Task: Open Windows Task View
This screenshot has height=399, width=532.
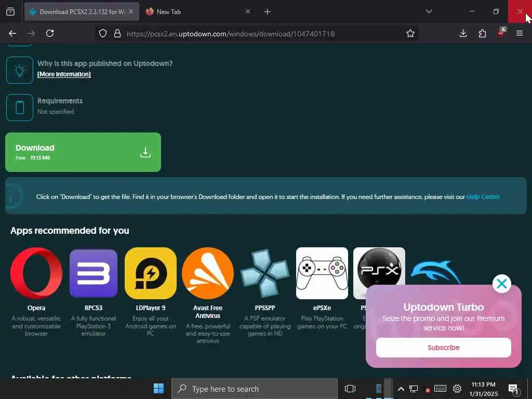Action: click(x=350, y=389)
